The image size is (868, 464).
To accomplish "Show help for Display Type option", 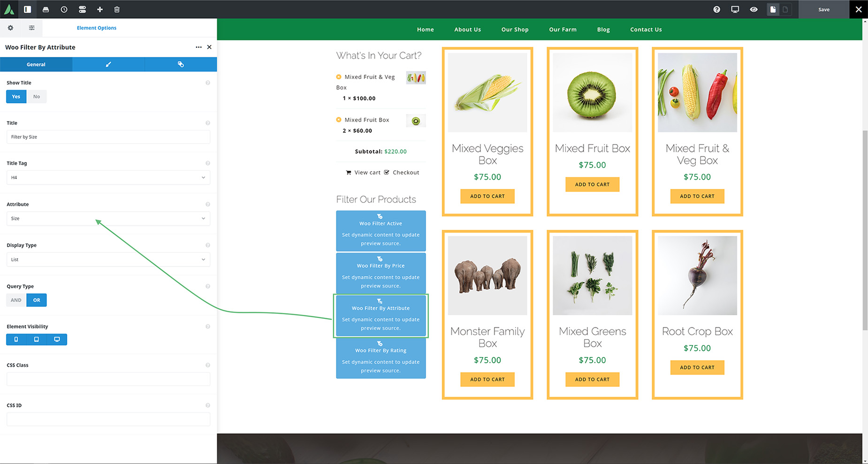I will (x=208, y=245).
